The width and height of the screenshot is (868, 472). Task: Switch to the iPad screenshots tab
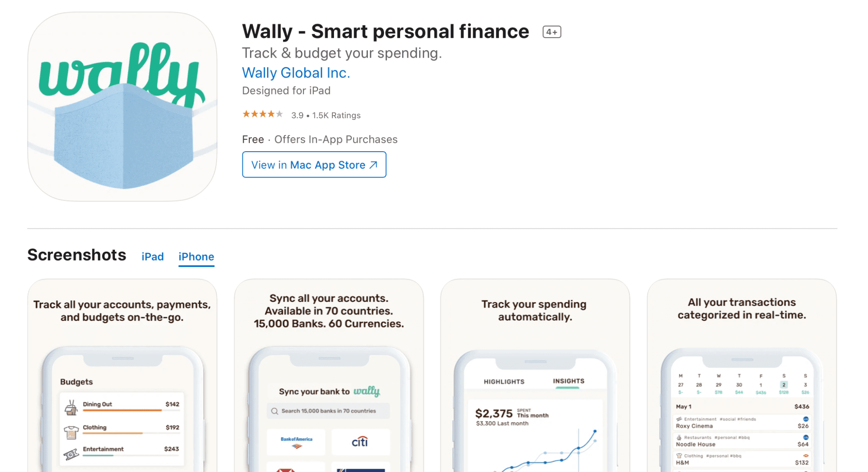point(152,256)
